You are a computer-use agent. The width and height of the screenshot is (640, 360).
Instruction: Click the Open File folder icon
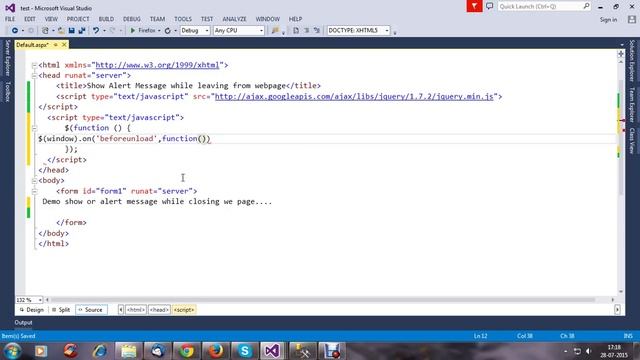[x=61, y=31]
